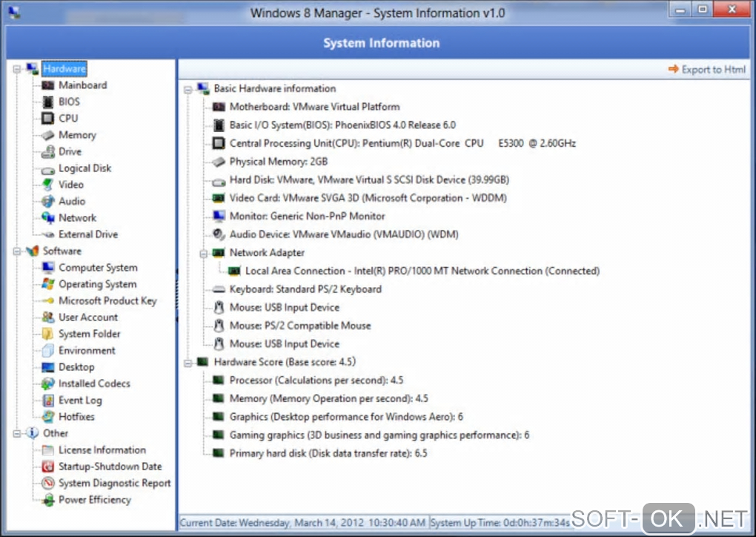This screenshot has height=537, width=756.
Task: Select the Local Area Connection row
Action: point(422,271)
